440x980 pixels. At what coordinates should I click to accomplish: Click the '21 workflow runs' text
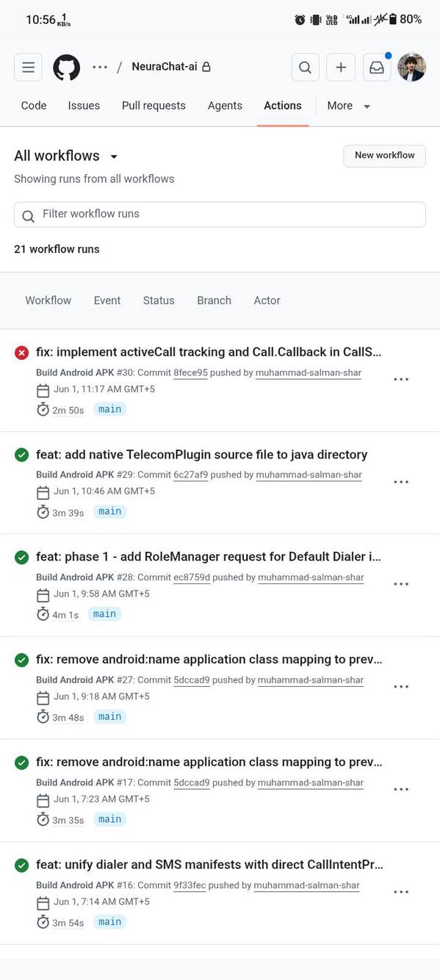click(57, 249)
